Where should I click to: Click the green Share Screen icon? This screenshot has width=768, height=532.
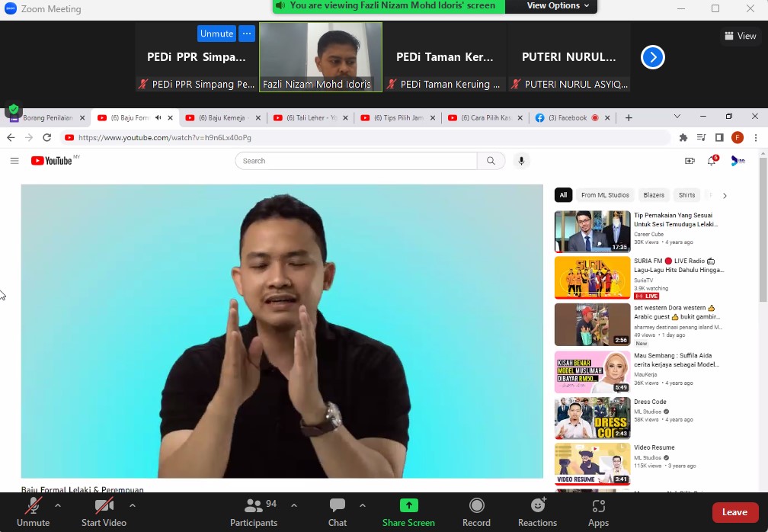pos(408,505)
